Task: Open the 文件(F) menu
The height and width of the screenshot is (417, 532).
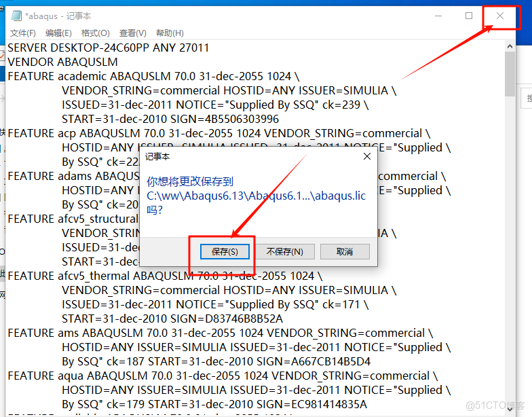Action: [x=23, y=33]
